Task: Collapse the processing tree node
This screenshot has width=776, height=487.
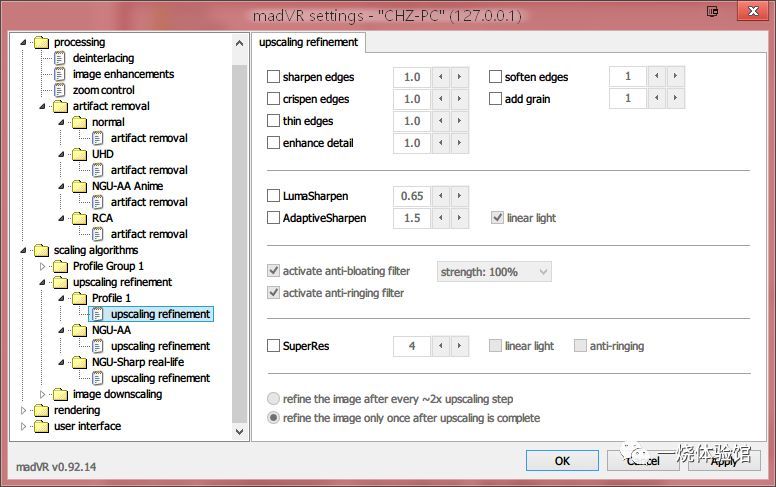Action: tap(23, 43)
